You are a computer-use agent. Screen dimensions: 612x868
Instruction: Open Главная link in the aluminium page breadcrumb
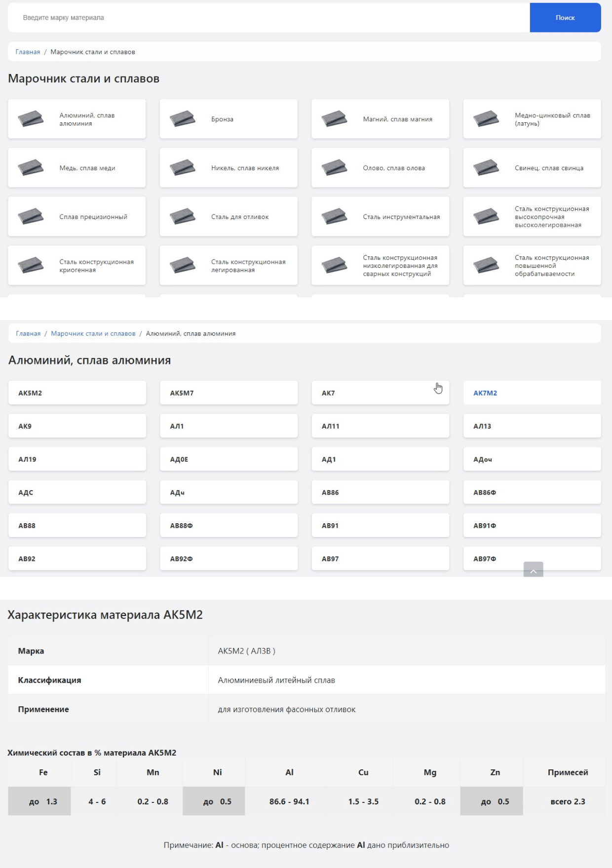(x=28, y=333)
